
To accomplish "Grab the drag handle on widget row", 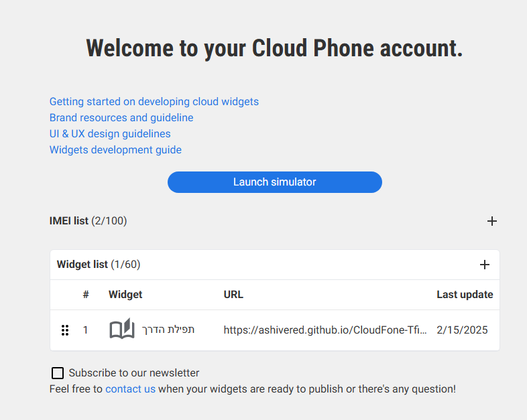I will (65, 330).
